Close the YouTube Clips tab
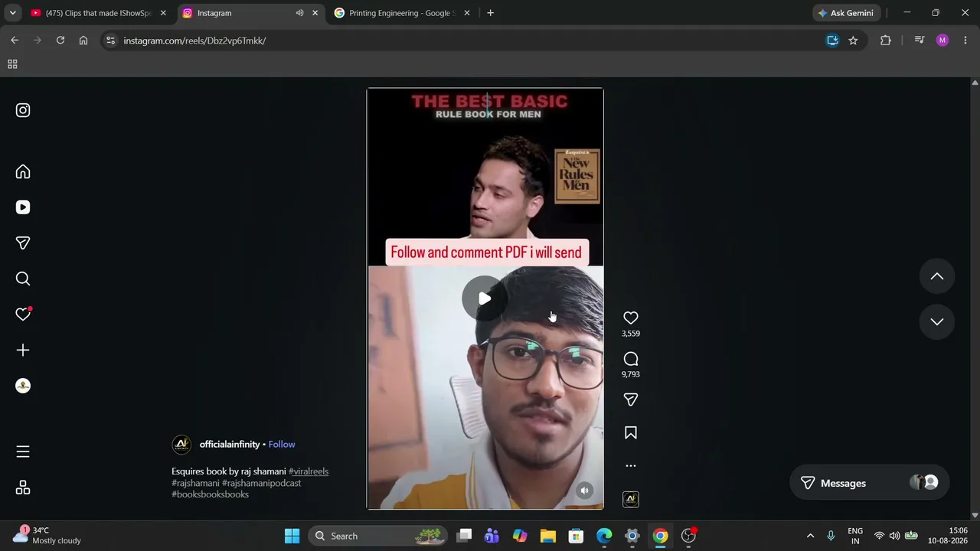Image resolution: width=980 pixels, height=551 pixels. (163, 13)
